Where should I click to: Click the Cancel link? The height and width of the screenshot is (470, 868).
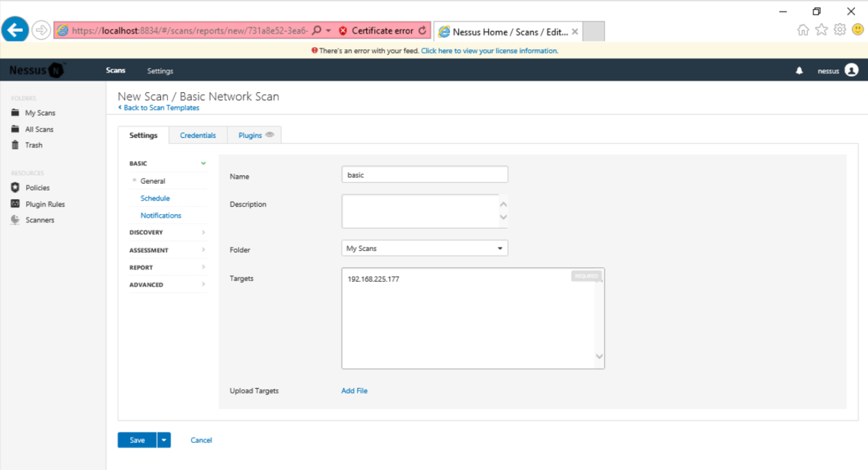coord(201,440)
